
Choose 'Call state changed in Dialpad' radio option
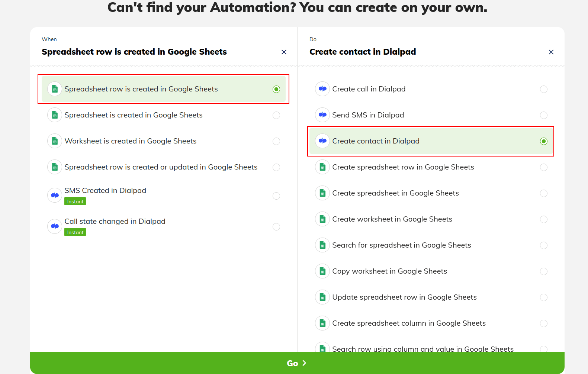[x=276, y=227]
